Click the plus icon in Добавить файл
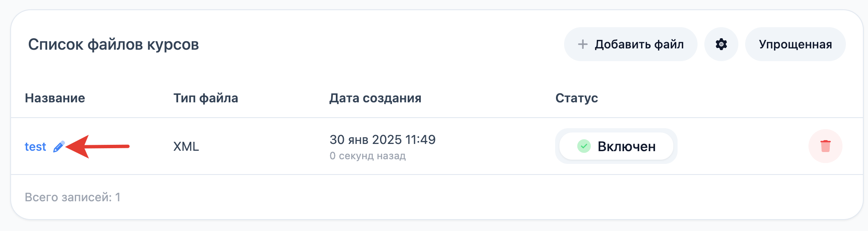 tap(583, 44)
